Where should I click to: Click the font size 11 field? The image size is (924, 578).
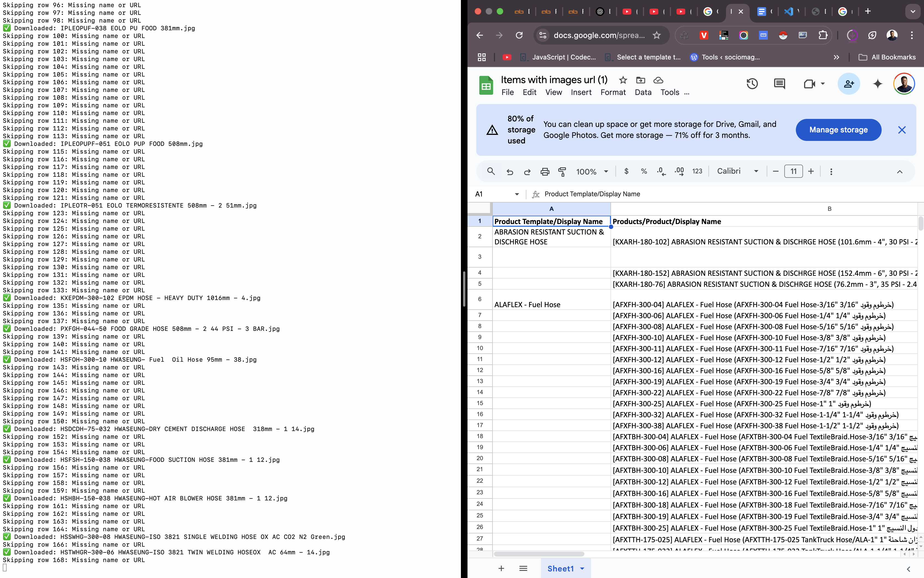793,171
